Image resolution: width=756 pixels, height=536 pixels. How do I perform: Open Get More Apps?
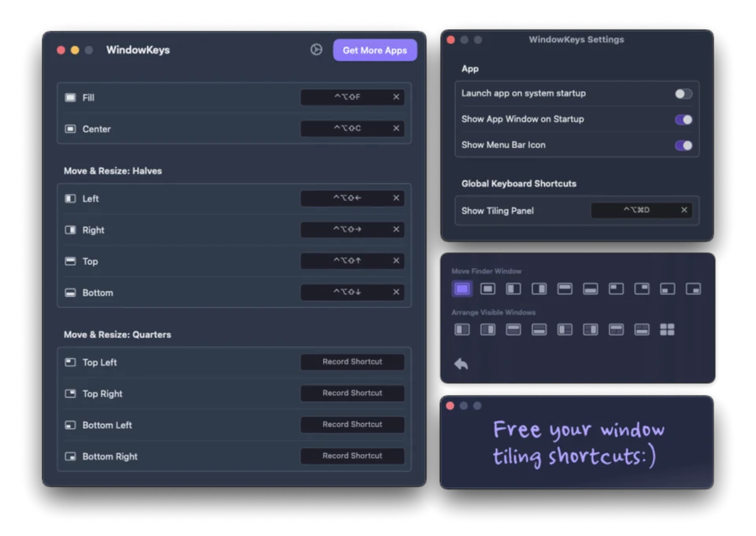point(375,50)
